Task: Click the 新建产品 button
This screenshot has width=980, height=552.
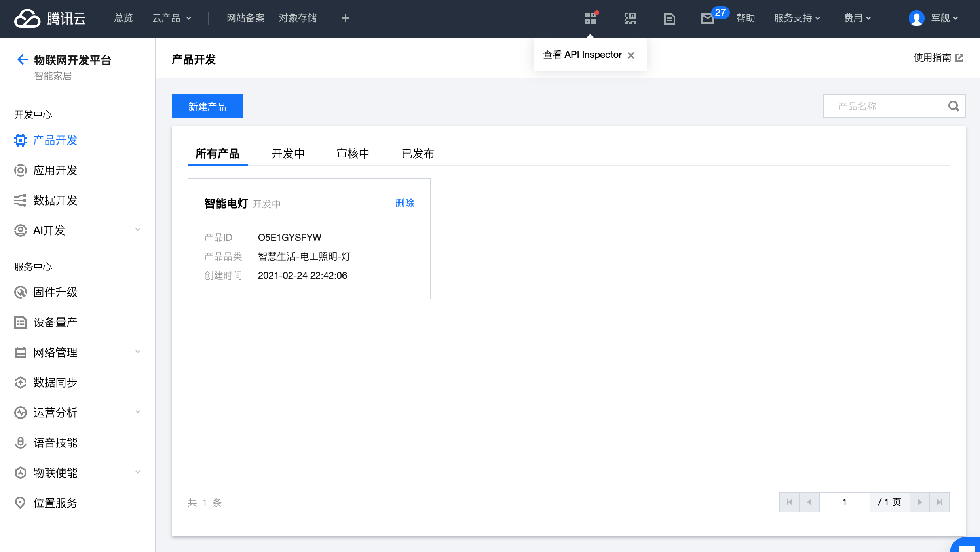Action: coord(207,106)
